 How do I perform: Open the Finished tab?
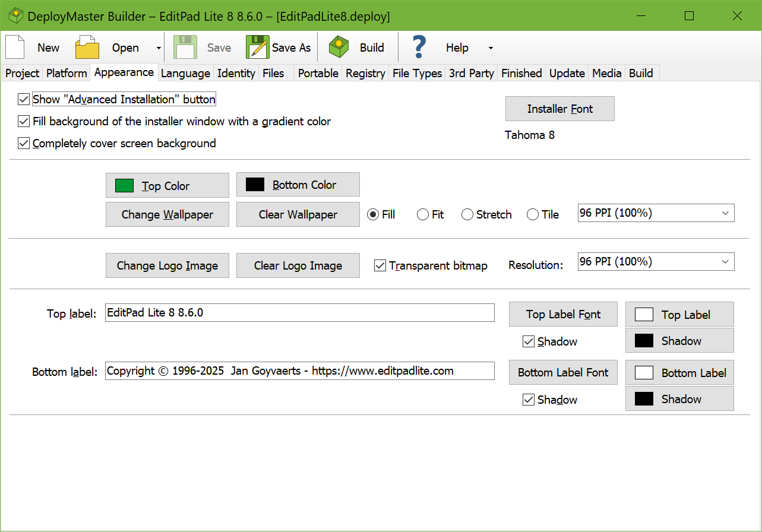[x=521, y=73]
